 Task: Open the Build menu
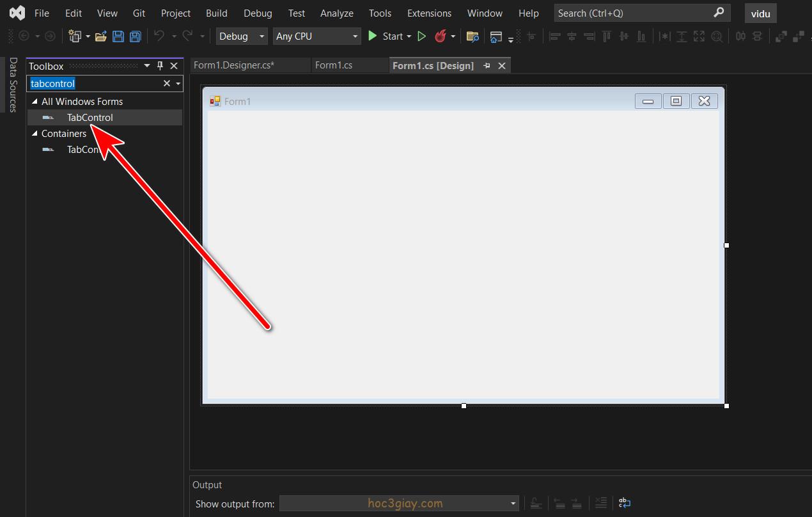click(x=216, y=13)
